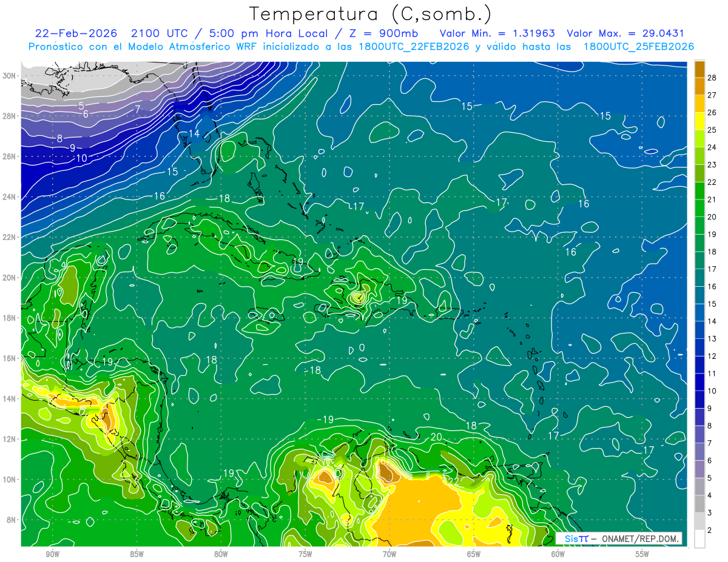Click the hot spot contour over Hispaniola
The image size is (728, 562).
pyautogui.click(x=359, y=297)
